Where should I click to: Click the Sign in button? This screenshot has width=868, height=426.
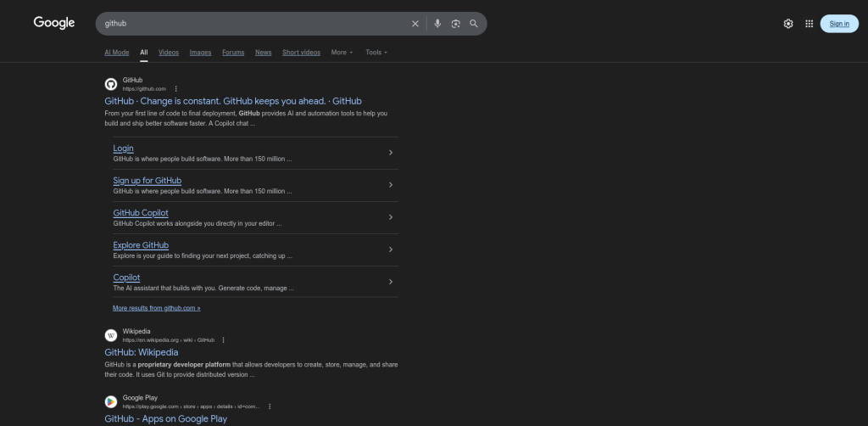pyautogui.click(x=839, y=24)
